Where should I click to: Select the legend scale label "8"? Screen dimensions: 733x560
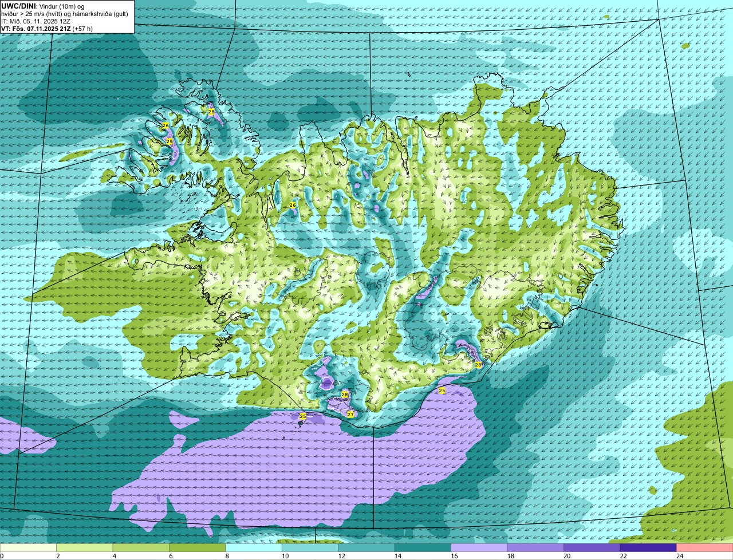(x=227, y=556)
